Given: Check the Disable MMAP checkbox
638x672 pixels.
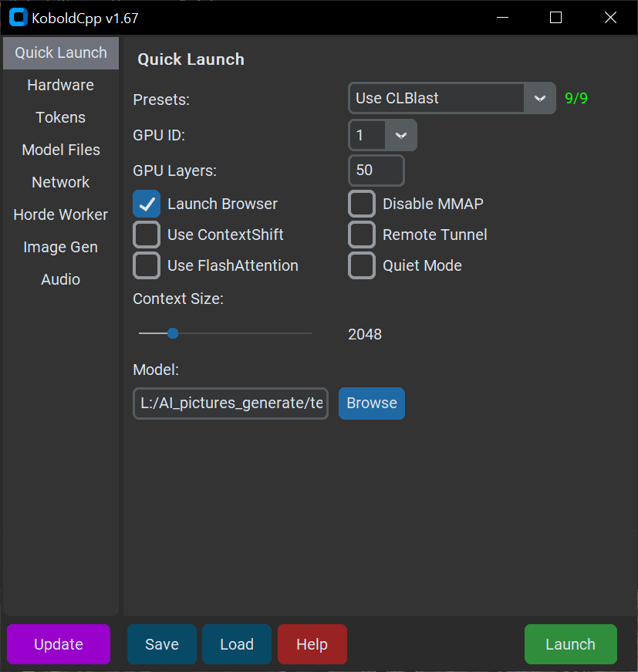Looking at the screenshot, I should click(362, 204).
